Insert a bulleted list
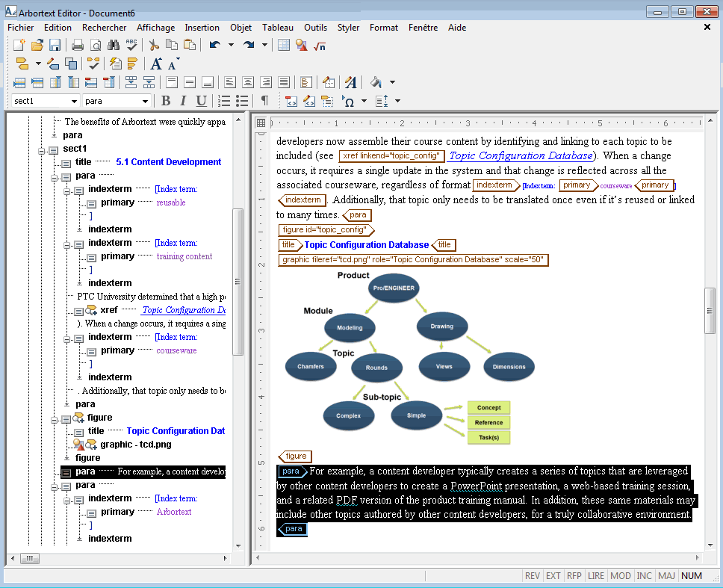The height and width of the screenshot is (588, 723). [242, 101]
